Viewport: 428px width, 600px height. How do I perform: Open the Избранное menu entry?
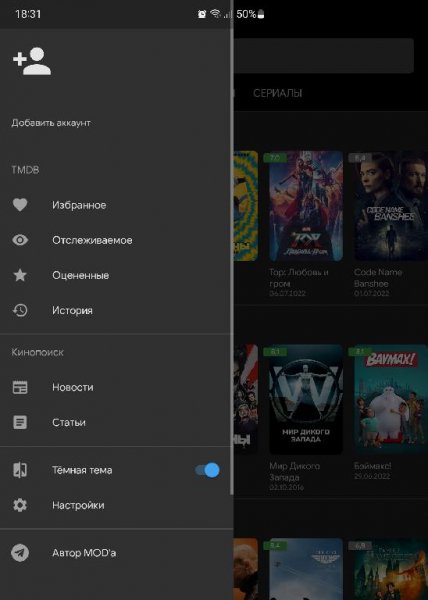coord(115,205)
